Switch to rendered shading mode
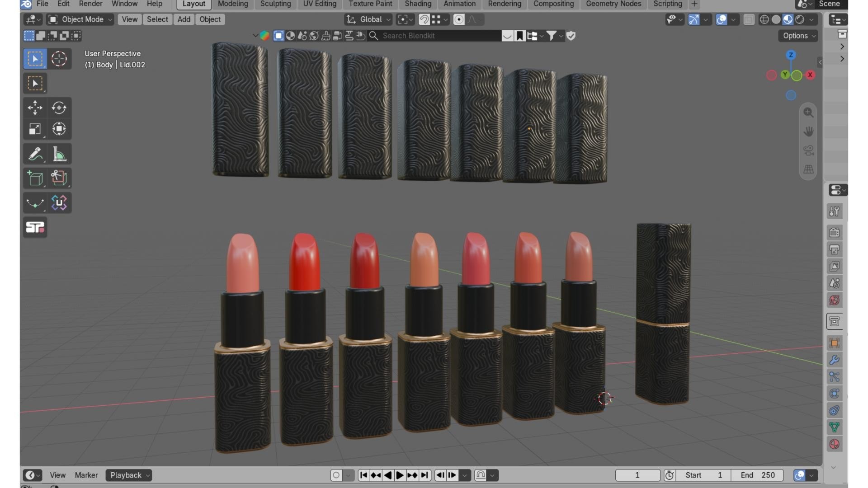The image size is (868, 488). [800, 19]
